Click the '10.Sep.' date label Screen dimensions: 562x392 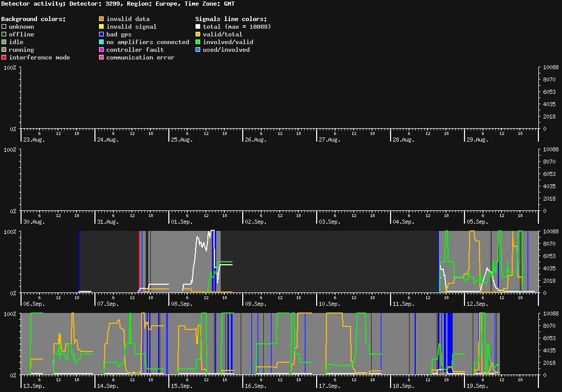pyautogui.click(x=330, y=304)
